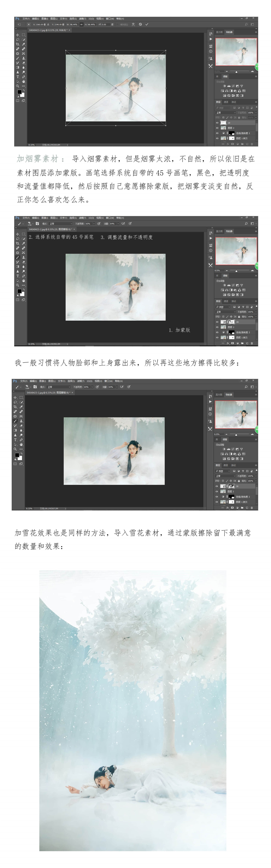Viewport: 271px width, 868px height.
Task: Open the 正常 blend mode dropdown in the transform-mode window's layers panel
Action: click(226, 113)
